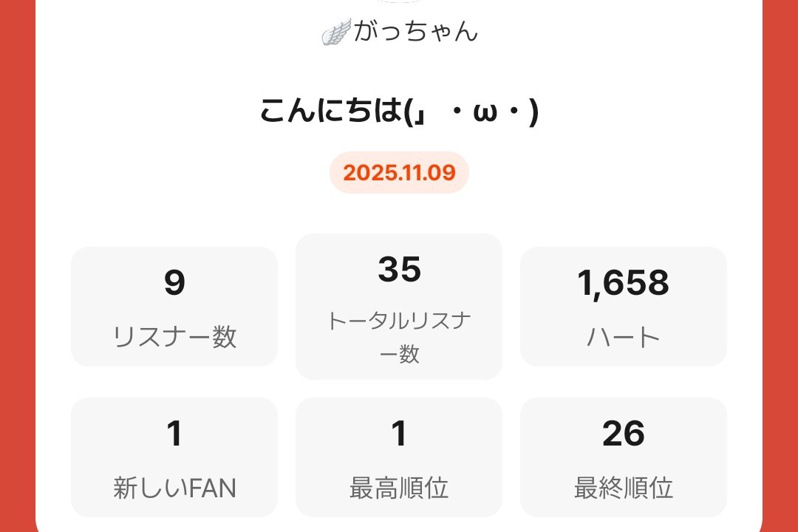Screen dimensions: 798x532
Task: Select the こんにちは(」・ω・) broadcast title
Action: click(x=399, y=112)
